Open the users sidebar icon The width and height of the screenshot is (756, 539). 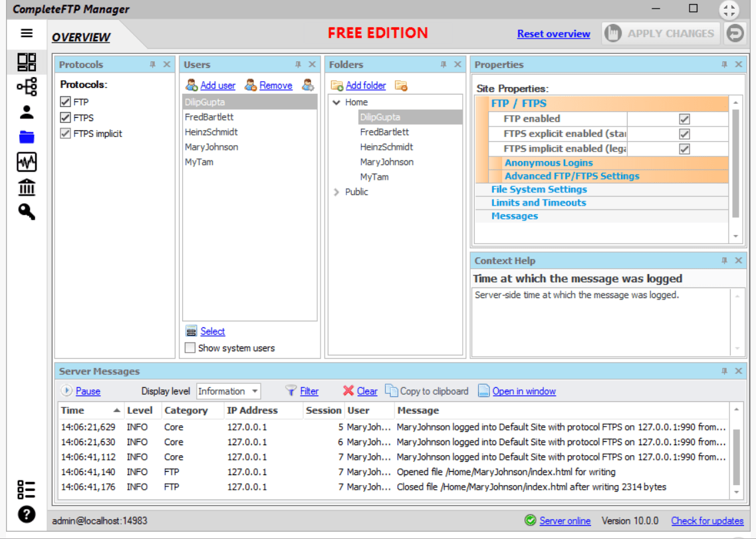click(x=27, y=112)
